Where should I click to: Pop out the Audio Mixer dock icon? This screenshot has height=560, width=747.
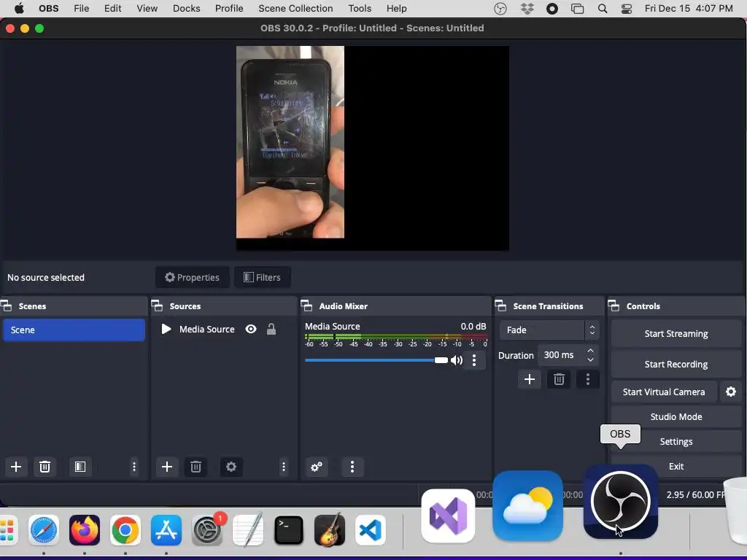306,306
